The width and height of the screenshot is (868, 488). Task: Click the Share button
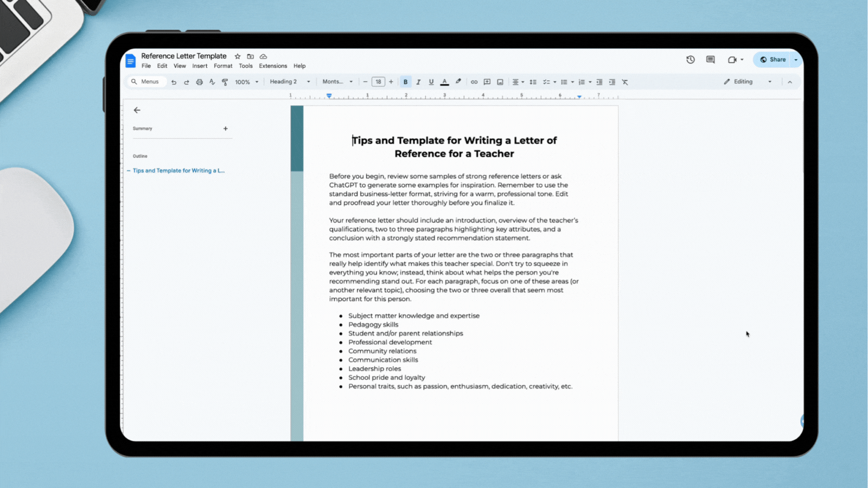773,60
